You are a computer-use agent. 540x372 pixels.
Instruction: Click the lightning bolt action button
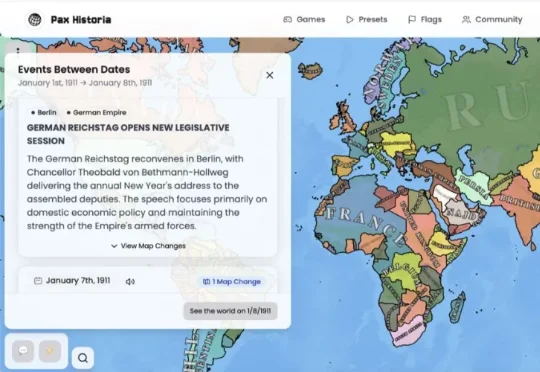pyautogui.click(x=50, y=351)
